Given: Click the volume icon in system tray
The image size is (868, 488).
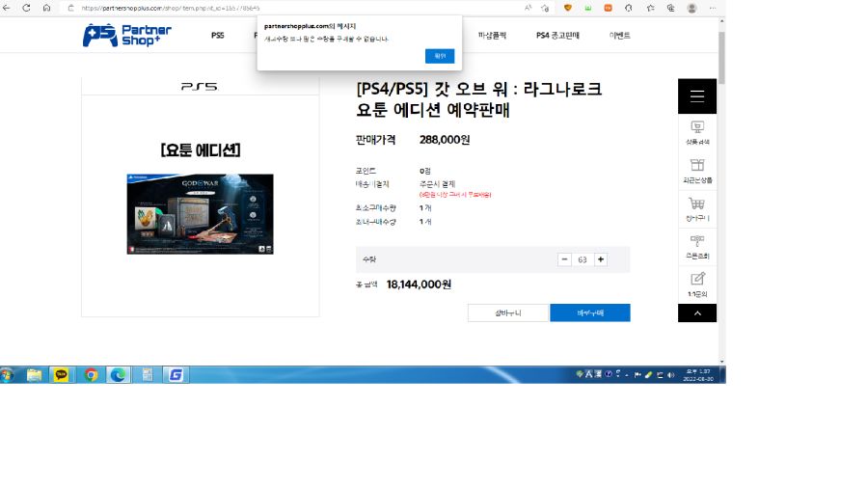Looking at the screenshot, I should [x=671, y=374].
